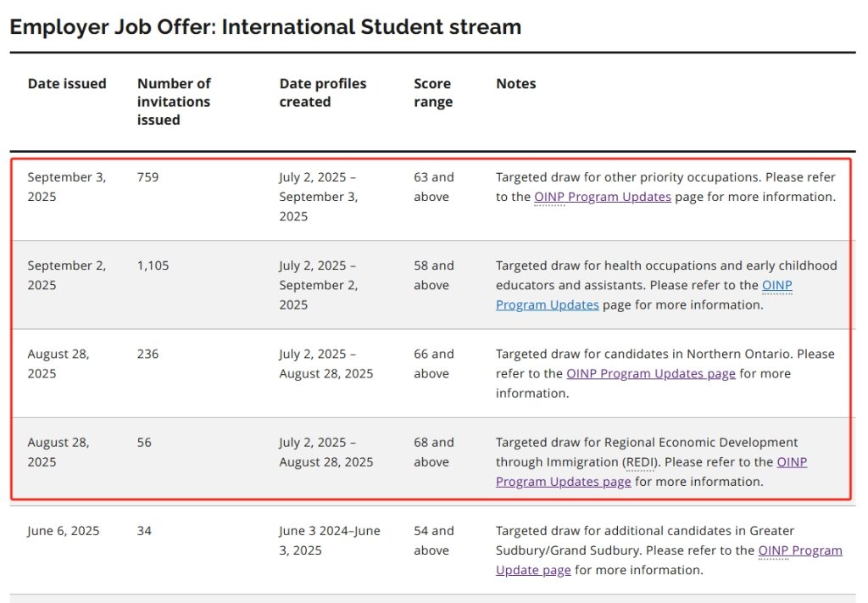Click the 'June 6, 2025' date cell
The image size is (868, 603).
63,531
